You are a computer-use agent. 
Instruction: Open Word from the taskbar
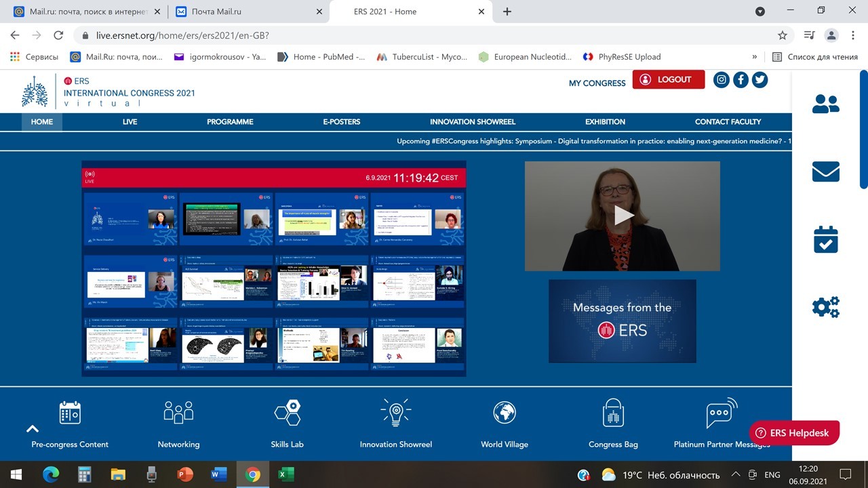click(x=218, y=474)
